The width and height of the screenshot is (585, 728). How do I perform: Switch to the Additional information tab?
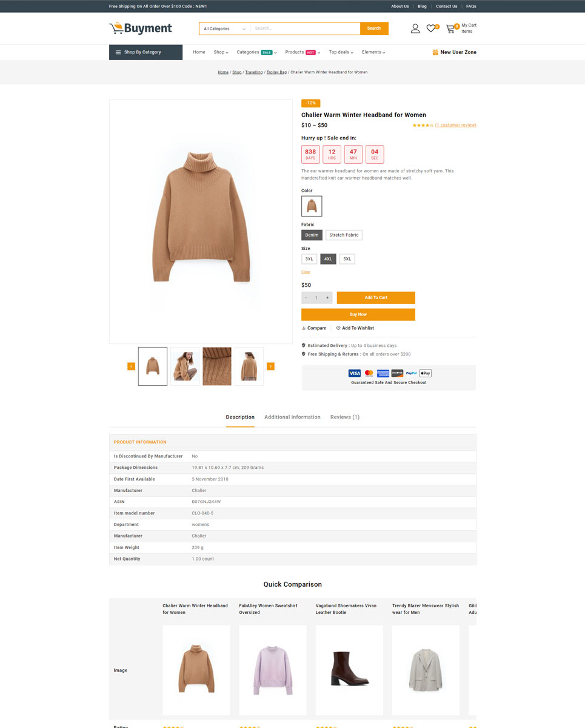(292, 417)
